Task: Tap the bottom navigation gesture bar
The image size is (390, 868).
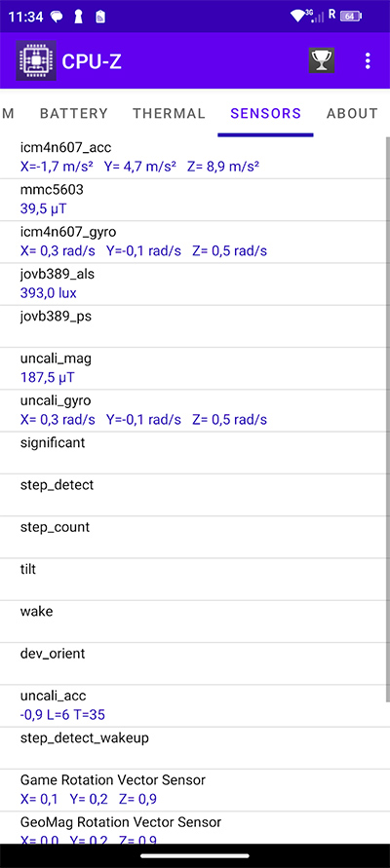Action: tap(195, 855)
